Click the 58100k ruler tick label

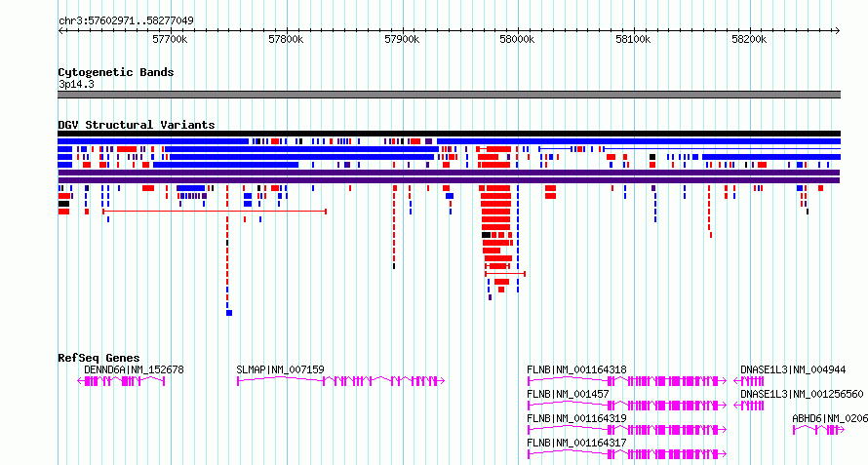(x=633, y=39)
